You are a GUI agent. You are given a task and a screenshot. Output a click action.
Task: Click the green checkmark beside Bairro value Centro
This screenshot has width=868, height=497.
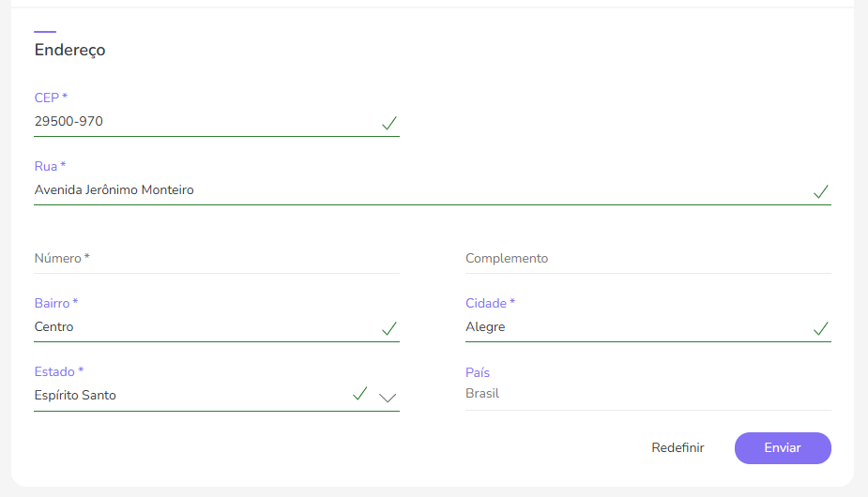pos(389,328)
